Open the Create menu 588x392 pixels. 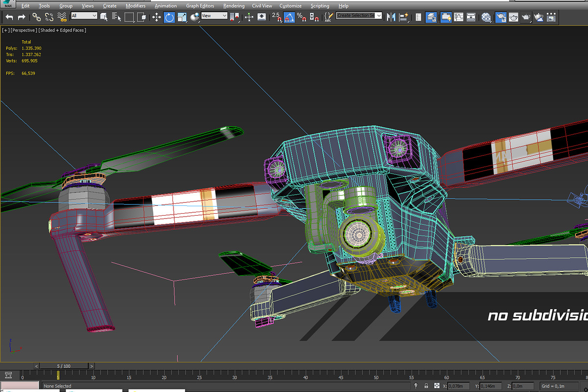[x=110, y=6]
